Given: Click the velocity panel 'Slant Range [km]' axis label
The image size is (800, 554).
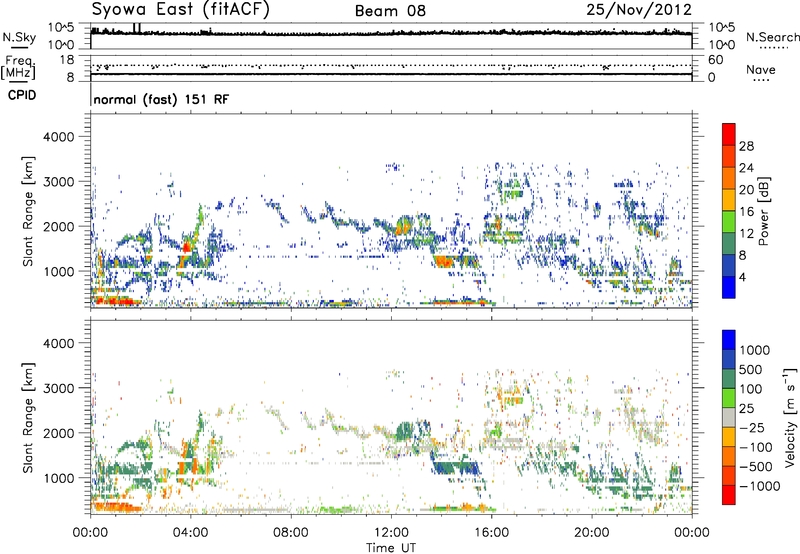Looking at the screenshot, I should pos(28,417).
